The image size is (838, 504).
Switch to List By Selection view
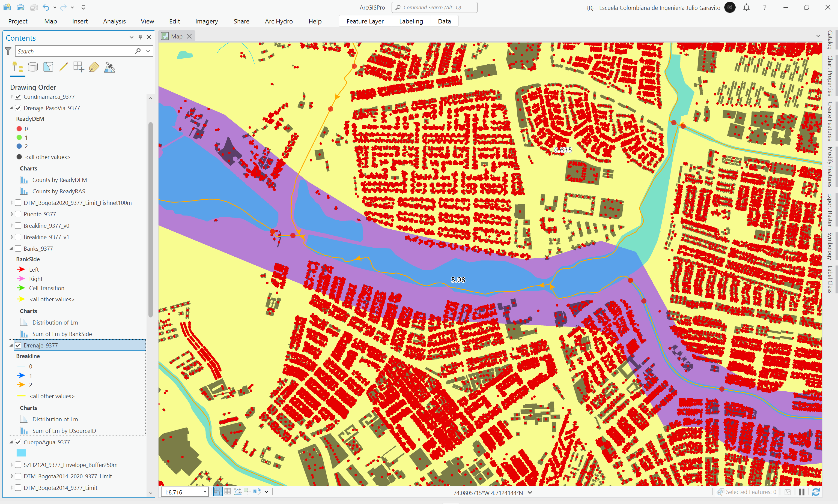tap(48, 67)
